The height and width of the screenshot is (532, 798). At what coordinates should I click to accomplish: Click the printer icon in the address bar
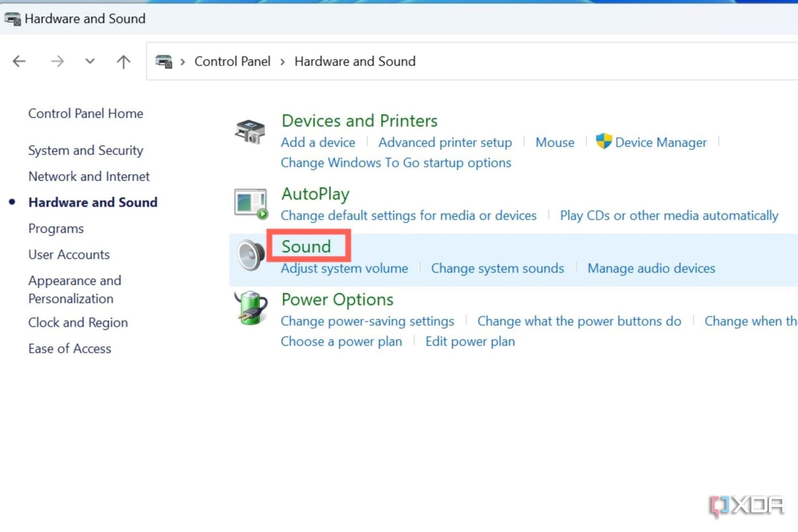point(163,61)
